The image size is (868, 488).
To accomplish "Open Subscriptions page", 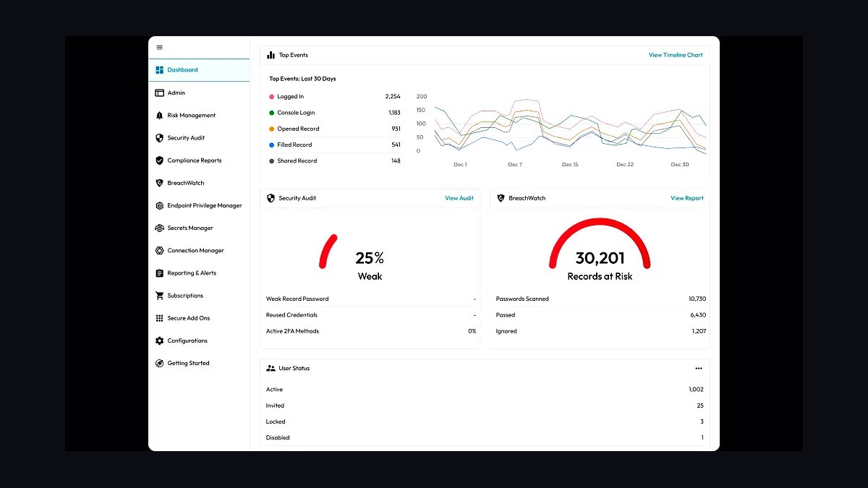I will [x=199, y=296].
